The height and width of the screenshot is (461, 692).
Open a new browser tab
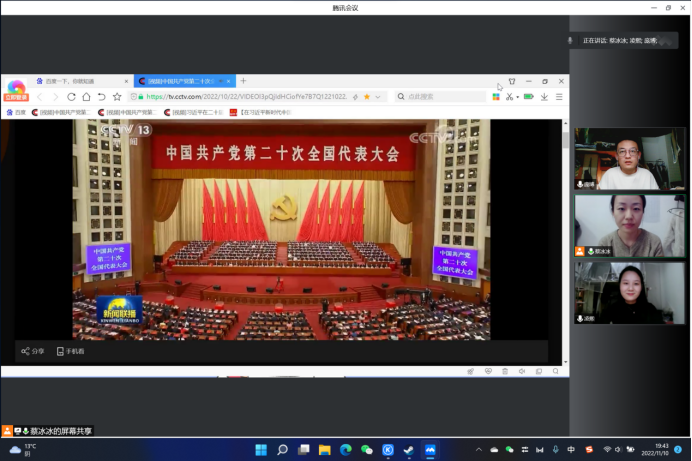[x=243, y=81]
